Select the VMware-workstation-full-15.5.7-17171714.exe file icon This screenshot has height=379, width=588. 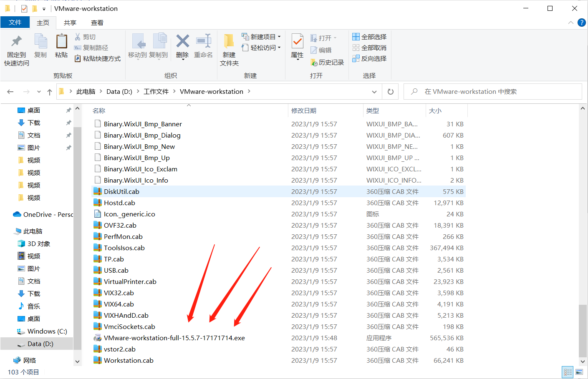97,338
